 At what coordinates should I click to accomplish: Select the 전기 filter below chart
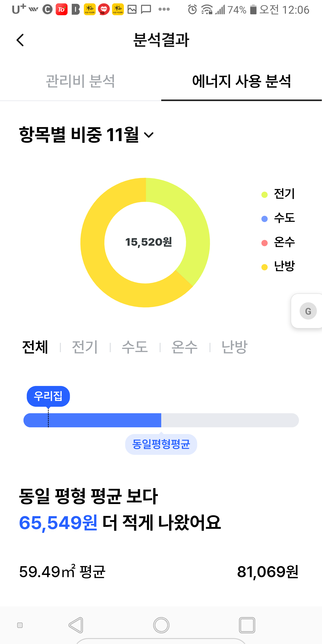click(85, 347)
